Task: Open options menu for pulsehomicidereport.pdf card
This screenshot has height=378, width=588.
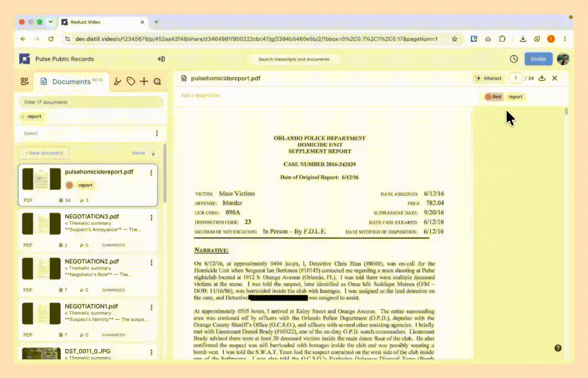Action: 152,173
